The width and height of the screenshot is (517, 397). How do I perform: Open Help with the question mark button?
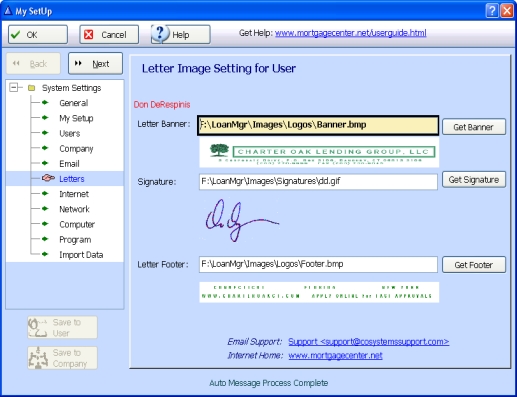coord(180,34)
